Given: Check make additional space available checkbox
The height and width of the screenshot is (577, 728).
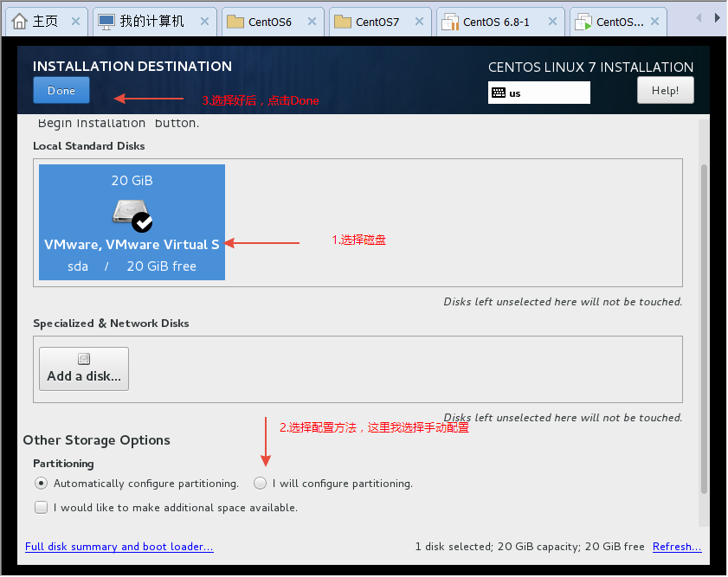Looking at the screenshot, I should point(41,508).
